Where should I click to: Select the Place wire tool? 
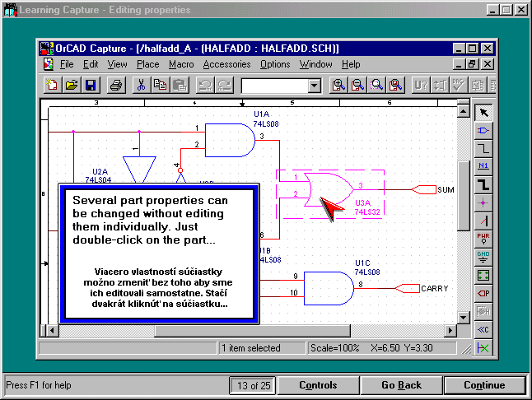[483, 148]
